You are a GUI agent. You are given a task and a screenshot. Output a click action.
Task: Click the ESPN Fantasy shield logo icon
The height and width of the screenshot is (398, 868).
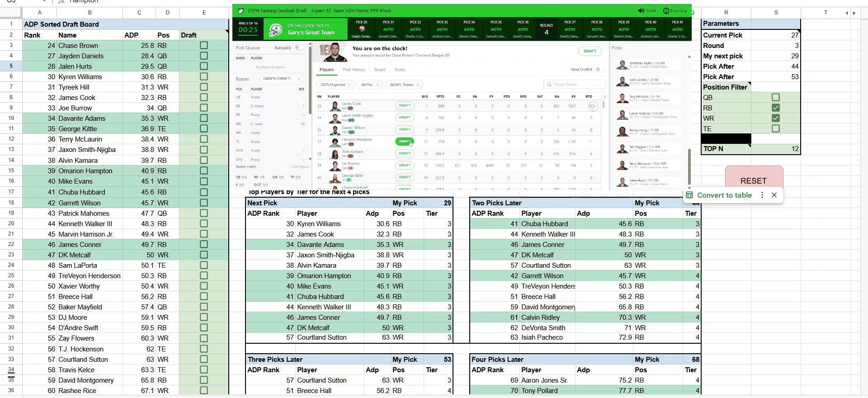pyautogui.click(x=241, y=11)
